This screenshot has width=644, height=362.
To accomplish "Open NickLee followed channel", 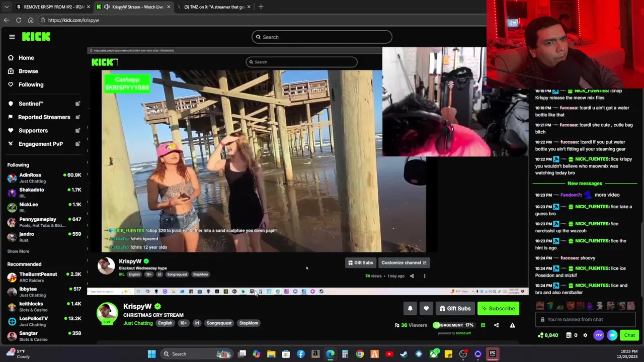I will pyautogui.click(x=44, y=207).
